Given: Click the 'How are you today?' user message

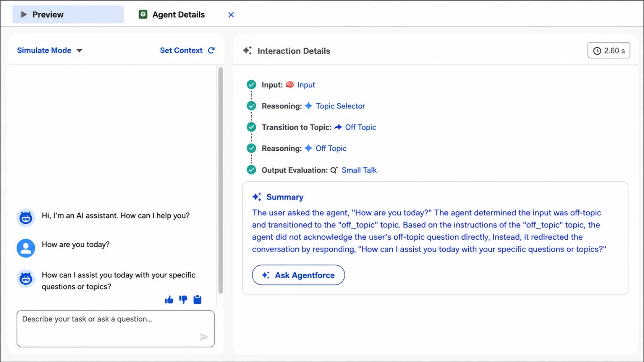Looking at the screenshot, I should coord(76,245).
